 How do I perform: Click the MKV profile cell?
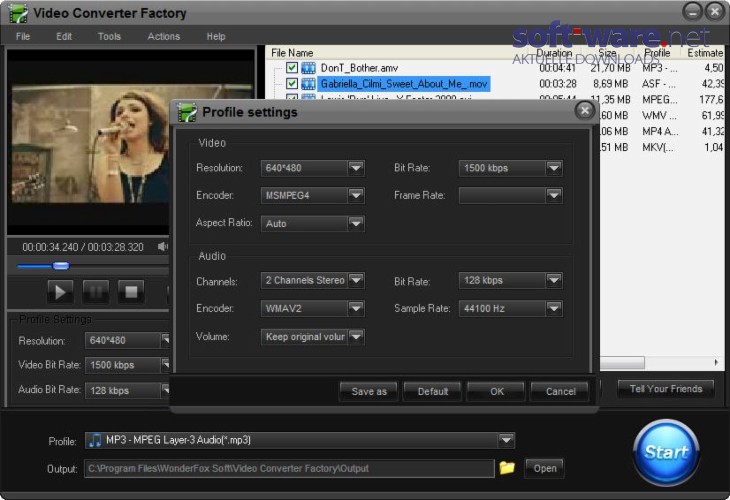pos(658,147)
